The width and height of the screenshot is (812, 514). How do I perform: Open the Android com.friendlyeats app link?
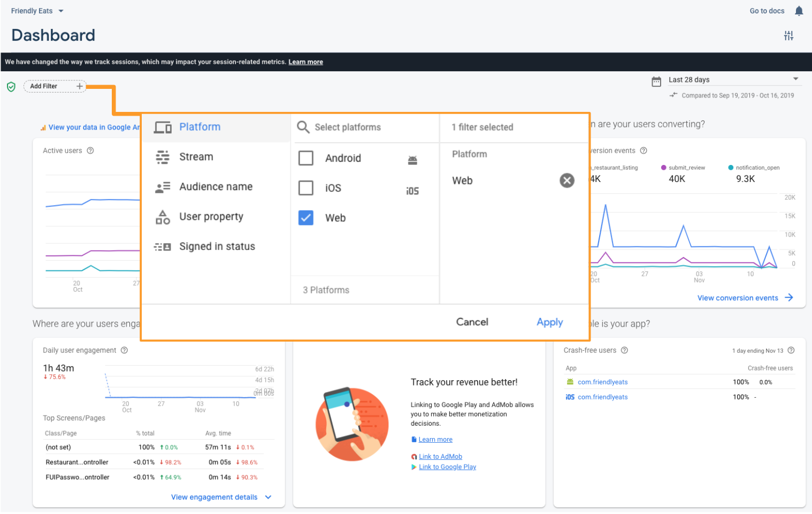[x=602, y=382]
